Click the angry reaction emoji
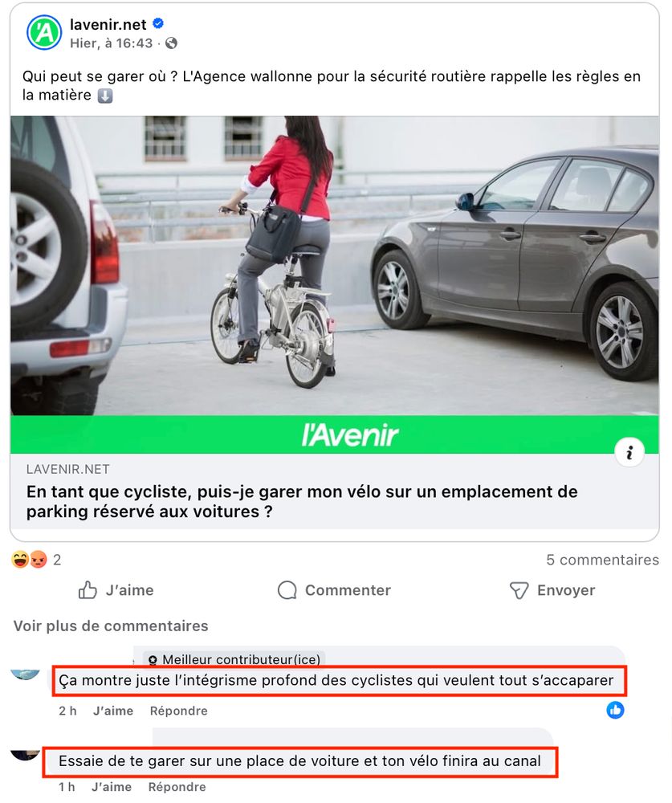Image resolution: width=672 pixels, height=803 pixels. (x=38, y=559)
